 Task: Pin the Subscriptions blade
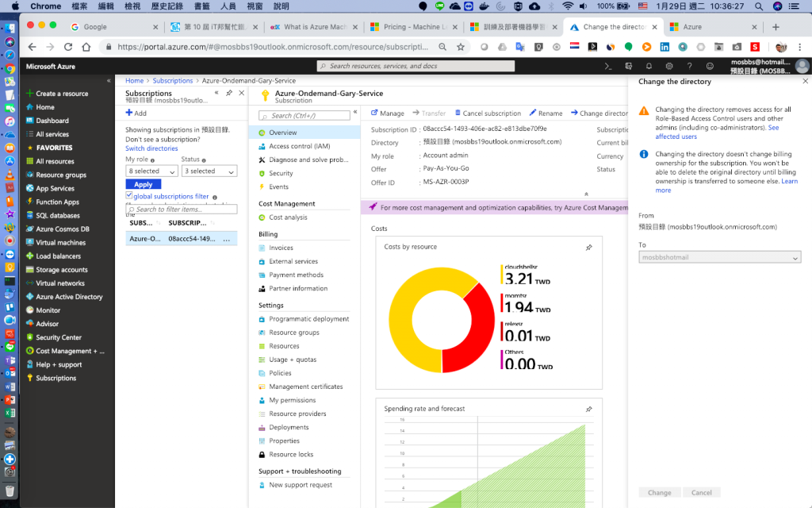click(229, 93)
